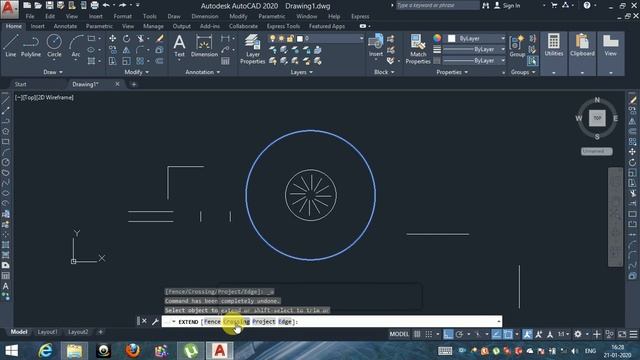The height and width of the screenshot is (360, 640).
Task: Click the Undo arrow in quick access toolbar
Action: pyautogui.click(x=106, y=5)
